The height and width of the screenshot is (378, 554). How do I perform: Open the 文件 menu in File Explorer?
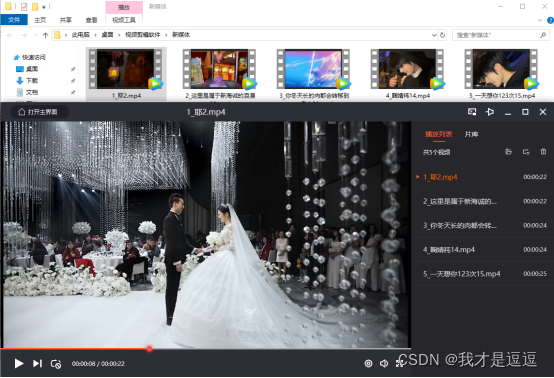tap(14, 20)
